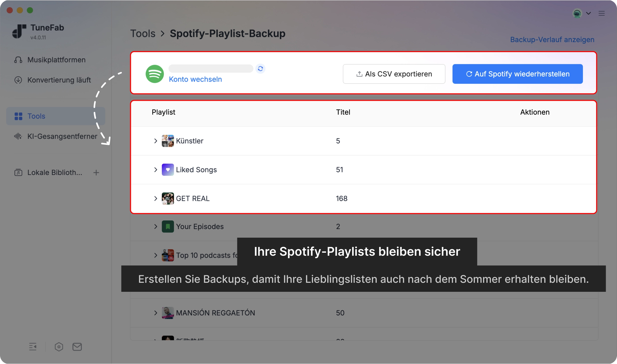Click the GET REAL playlist cover

tap(168, 199)
